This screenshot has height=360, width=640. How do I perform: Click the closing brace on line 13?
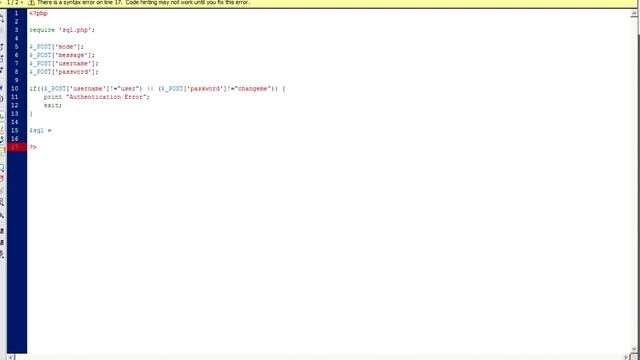pyautogui.click(x=31, y=114)
